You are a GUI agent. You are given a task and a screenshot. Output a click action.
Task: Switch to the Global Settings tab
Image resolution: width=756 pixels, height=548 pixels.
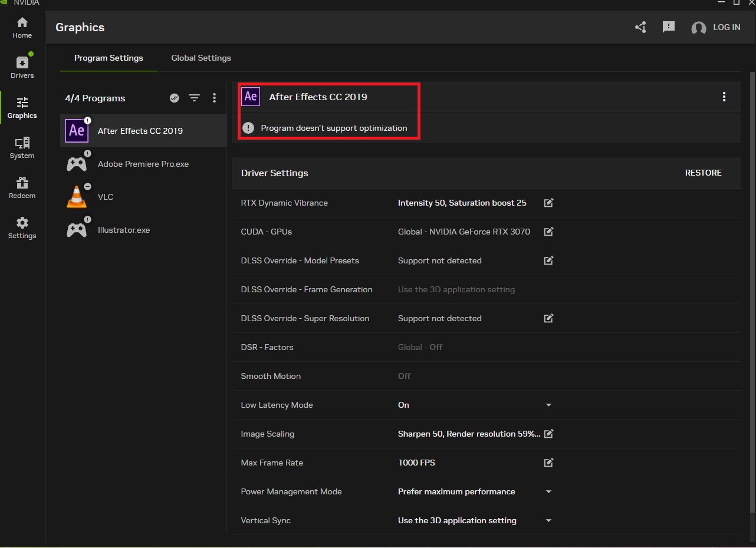tap(201, 58)
